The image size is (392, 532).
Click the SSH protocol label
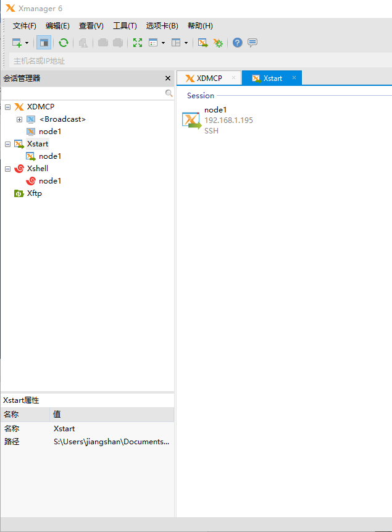point(211,131)
